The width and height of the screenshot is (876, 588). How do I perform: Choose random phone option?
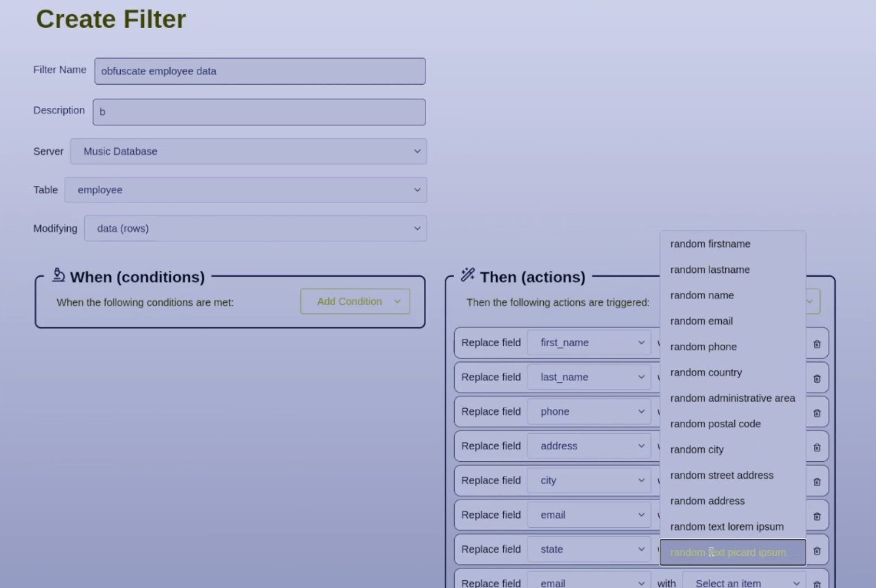pos(733,347)
